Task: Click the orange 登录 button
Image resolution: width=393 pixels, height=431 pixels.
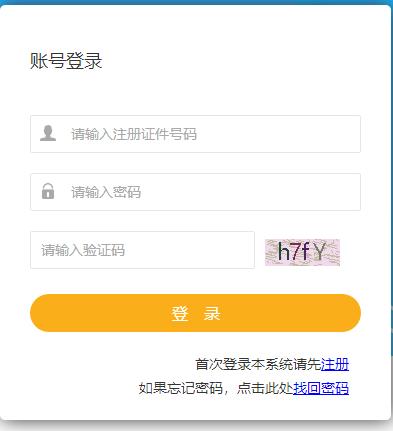Action: [x=195, y=313]
